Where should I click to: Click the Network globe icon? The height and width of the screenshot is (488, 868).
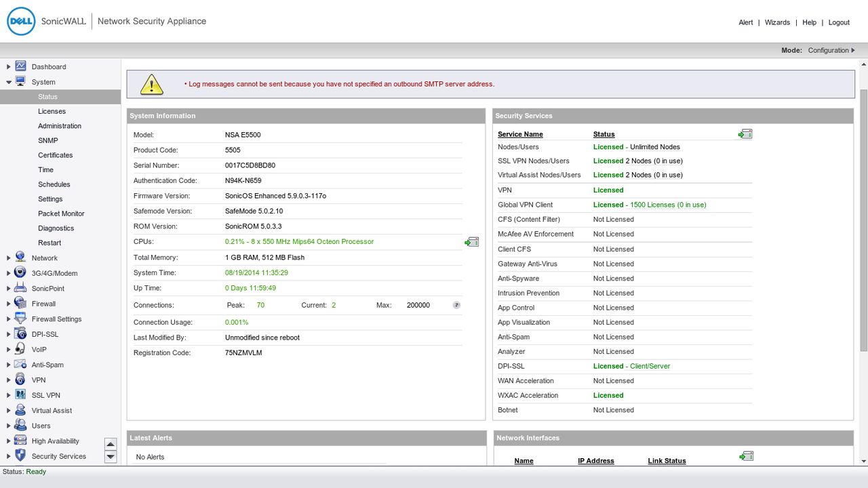point(20,258)
